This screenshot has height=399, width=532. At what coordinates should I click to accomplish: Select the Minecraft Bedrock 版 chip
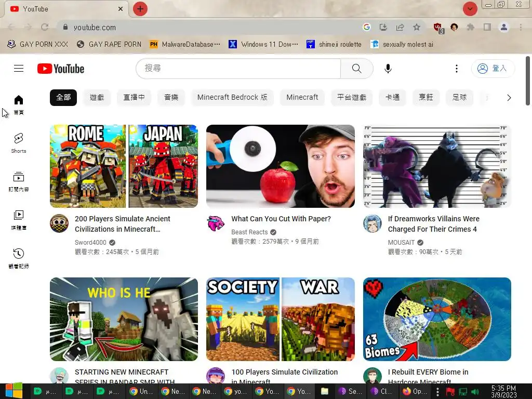click(232, 98)
